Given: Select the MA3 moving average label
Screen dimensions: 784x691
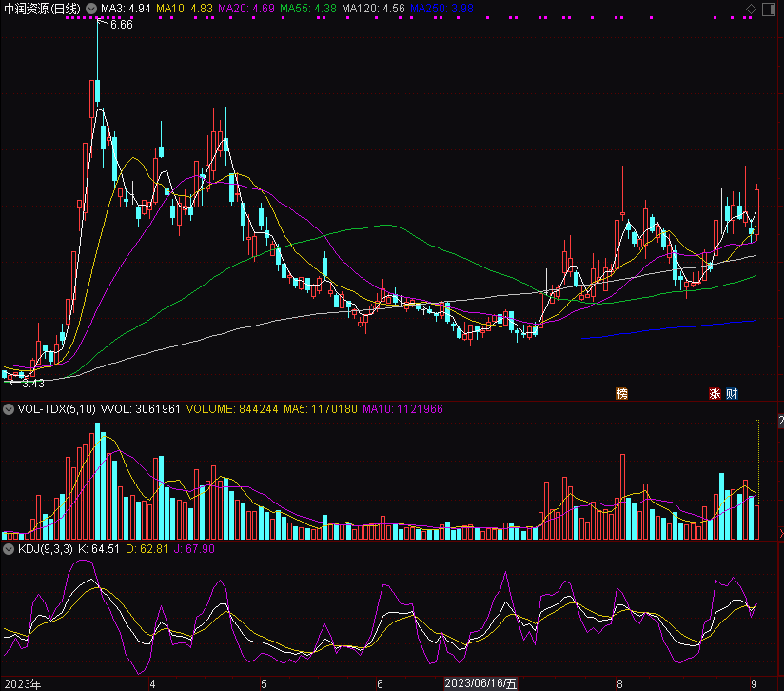Looking at the screenshot, I should click(126, 9).
